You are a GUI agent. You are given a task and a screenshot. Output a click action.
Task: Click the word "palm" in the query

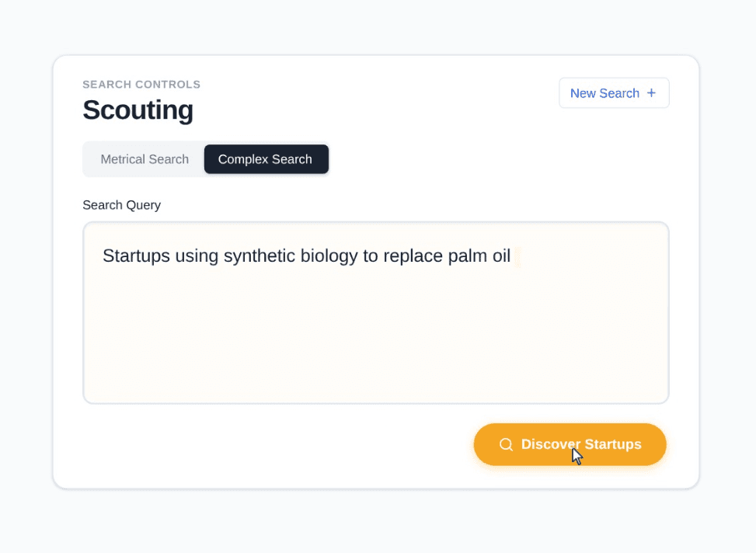coord(467,256)
